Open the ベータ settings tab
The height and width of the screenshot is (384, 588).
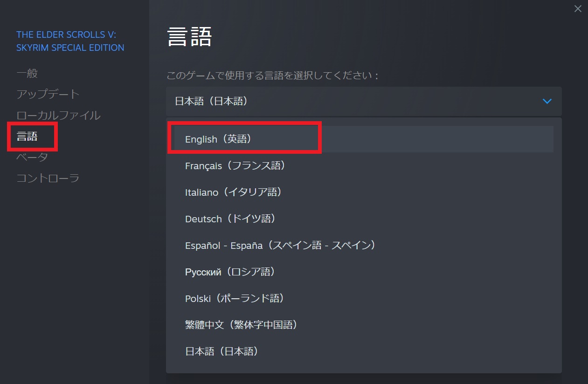click(32, 157)
